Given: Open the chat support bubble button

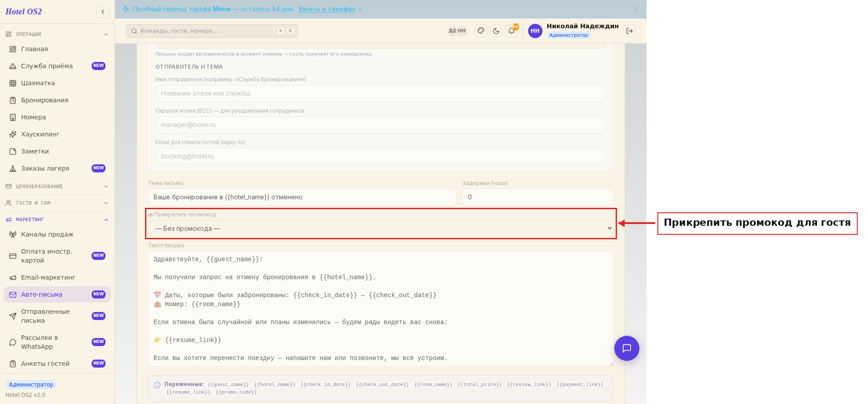Looking at the screenshot, I should (627, 348).
